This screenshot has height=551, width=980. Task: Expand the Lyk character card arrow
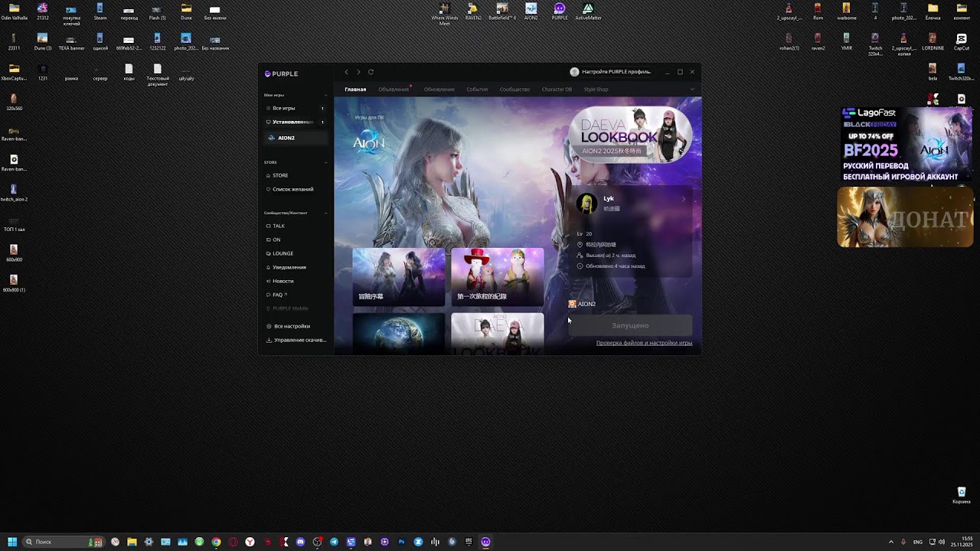(x=683, y=199)
